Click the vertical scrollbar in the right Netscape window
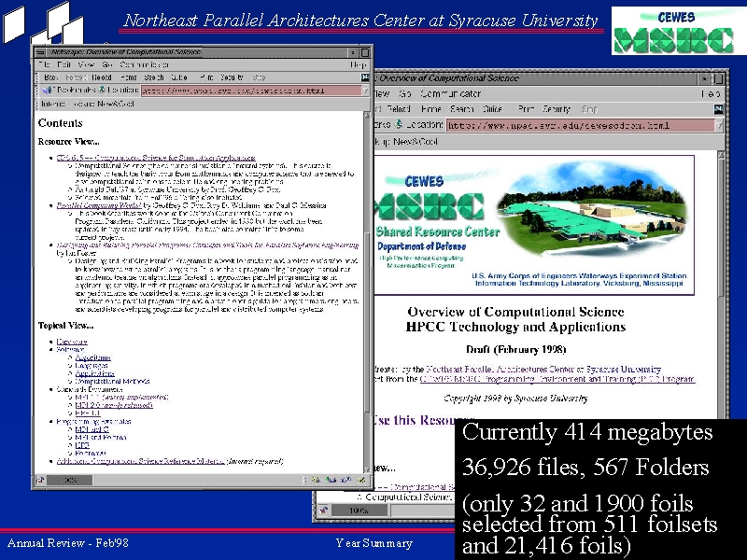The height and width of the screenshot is (560, 747). click(x=721, y=286)
